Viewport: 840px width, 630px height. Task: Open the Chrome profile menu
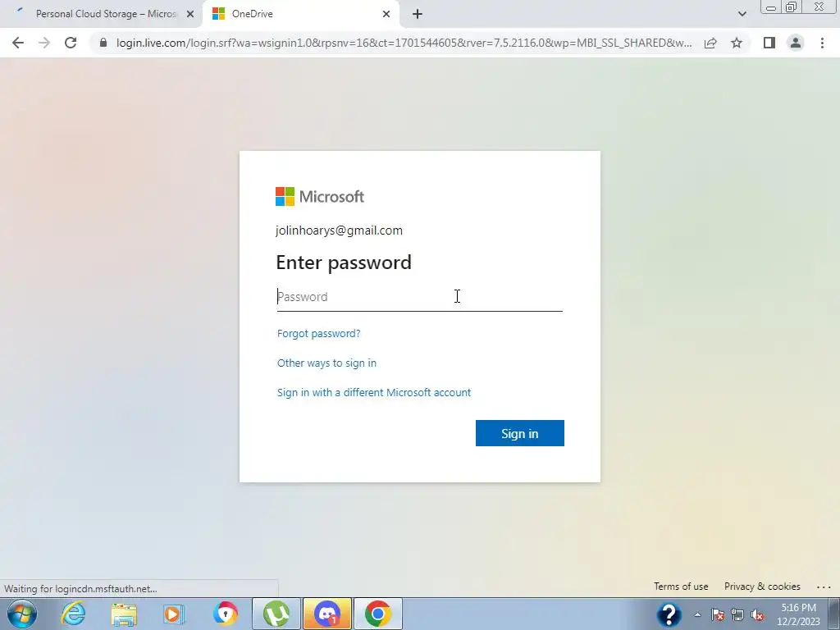(796, 43)
